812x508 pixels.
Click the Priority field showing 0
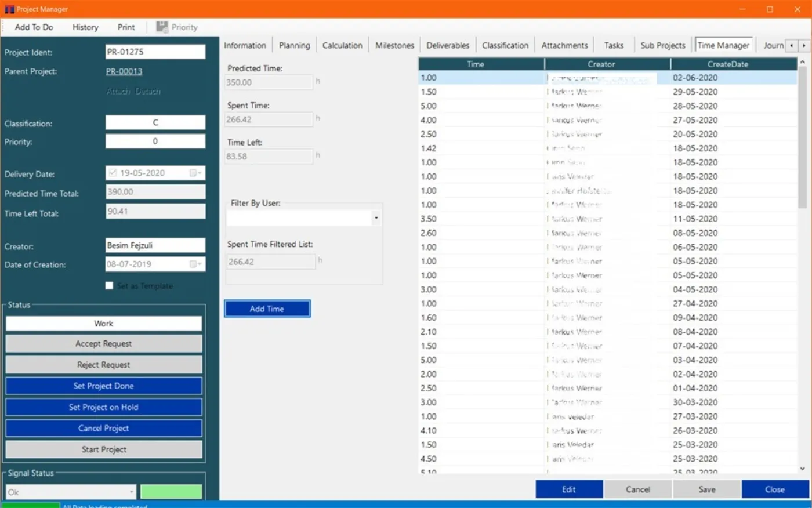click(x=155, y=141)
